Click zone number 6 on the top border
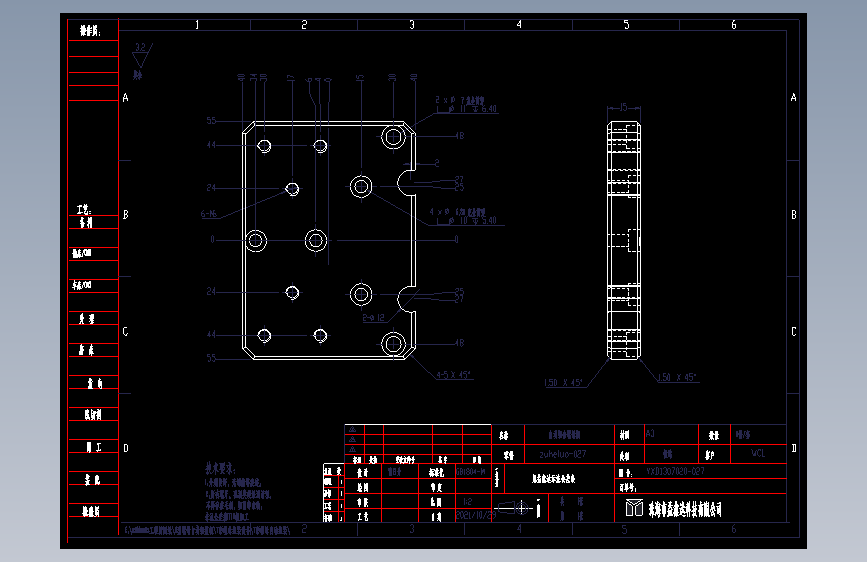This screenshot has width=867, height=562. 734,25
